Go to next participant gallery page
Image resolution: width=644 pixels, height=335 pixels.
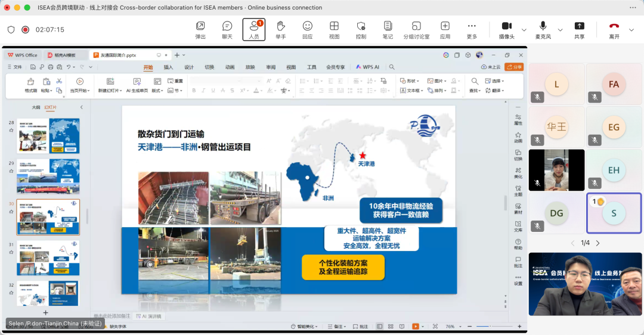coord(597,243)
